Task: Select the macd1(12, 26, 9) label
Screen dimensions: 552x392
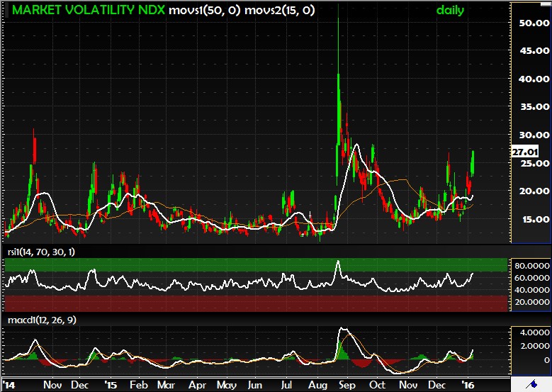Action: 43,321
